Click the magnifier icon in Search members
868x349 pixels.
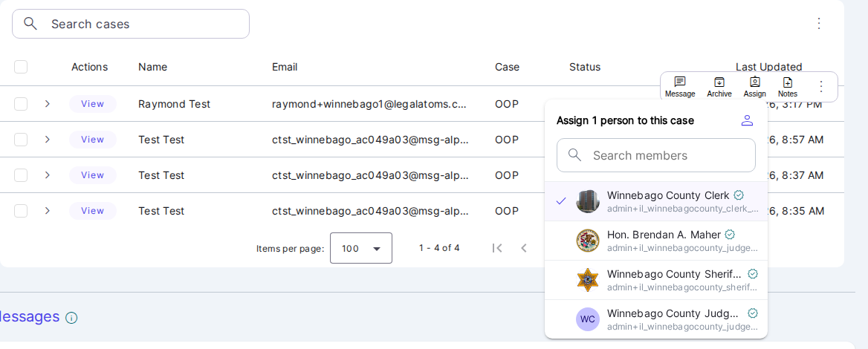(x=574, y=155)
